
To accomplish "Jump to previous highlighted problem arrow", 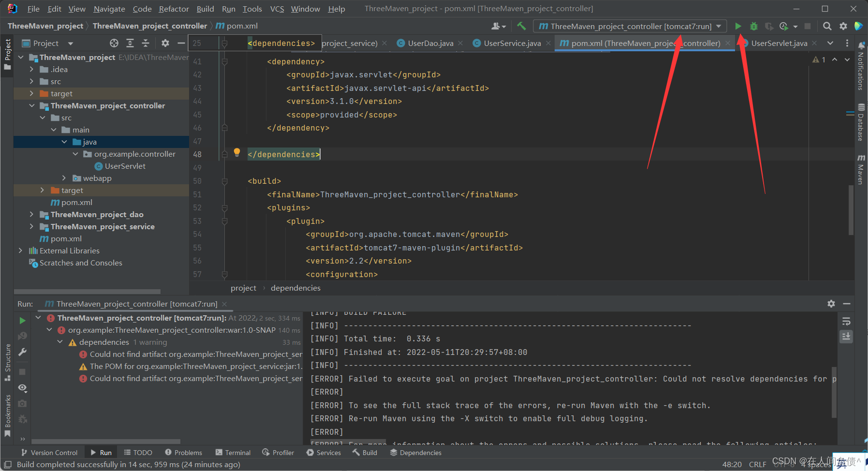I will (835, 59).
